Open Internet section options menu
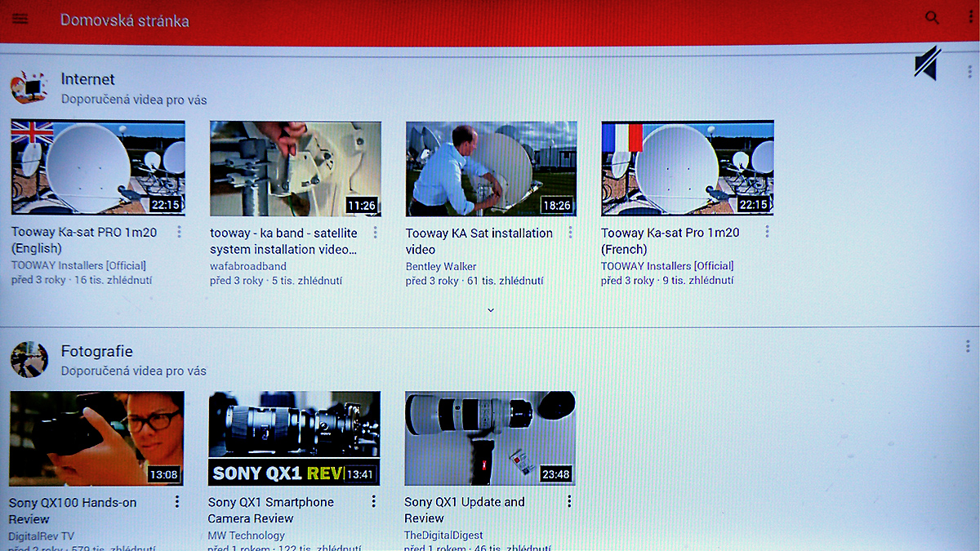The height and width of the screenshot is (551, 980). coord(969,72)
